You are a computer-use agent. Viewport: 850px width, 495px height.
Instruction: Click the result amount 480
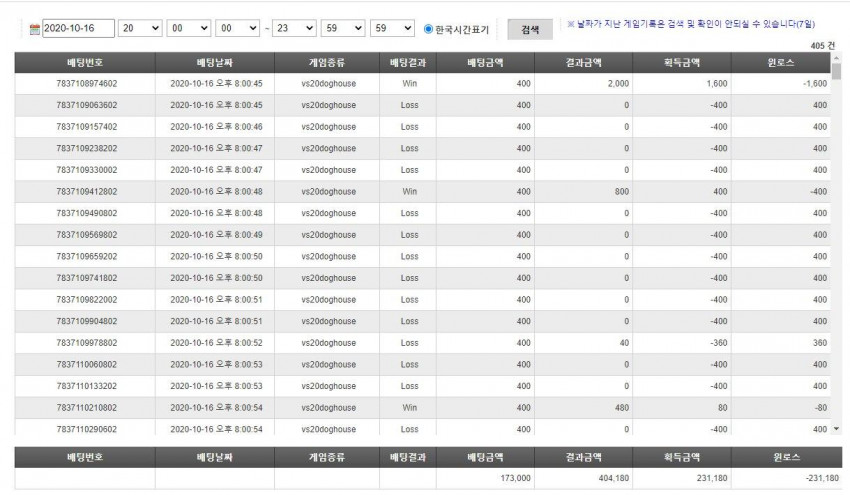(x=622, y=408)
